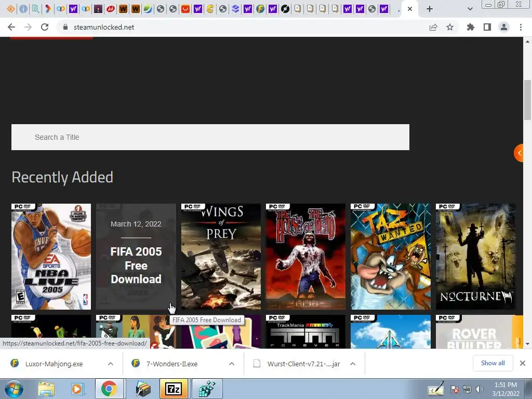Open the NBA Live 2005 game cover

(x=51, y=257)
